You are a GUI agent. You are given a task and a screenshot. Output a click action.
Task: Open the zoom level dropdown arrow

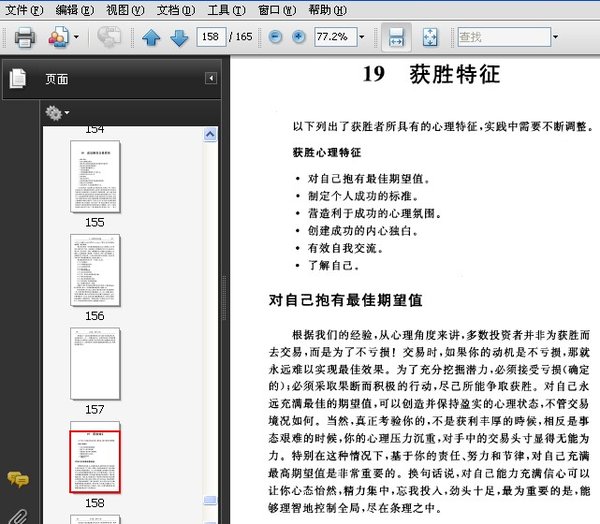coord(362,37)
